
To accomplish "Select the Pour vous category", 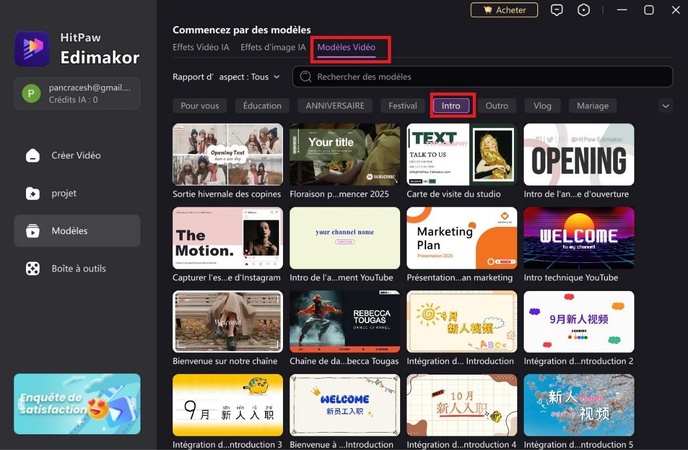I will 200,106.
